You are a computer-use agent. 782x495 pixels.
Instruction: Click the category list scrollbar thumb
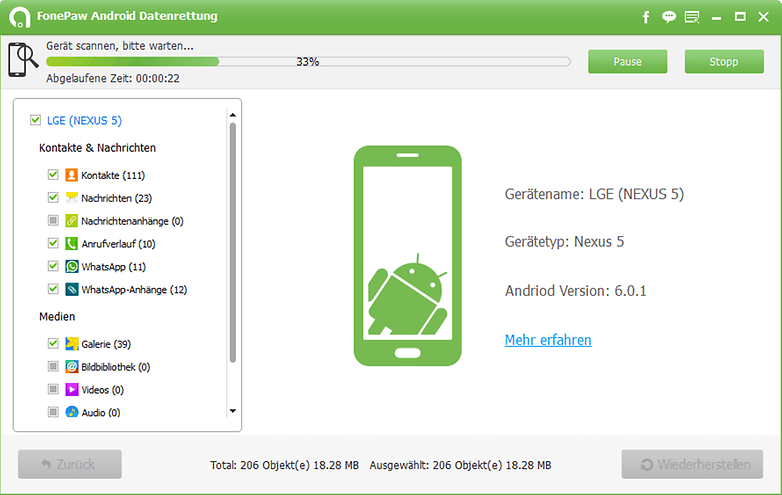[x=233, y=242]
